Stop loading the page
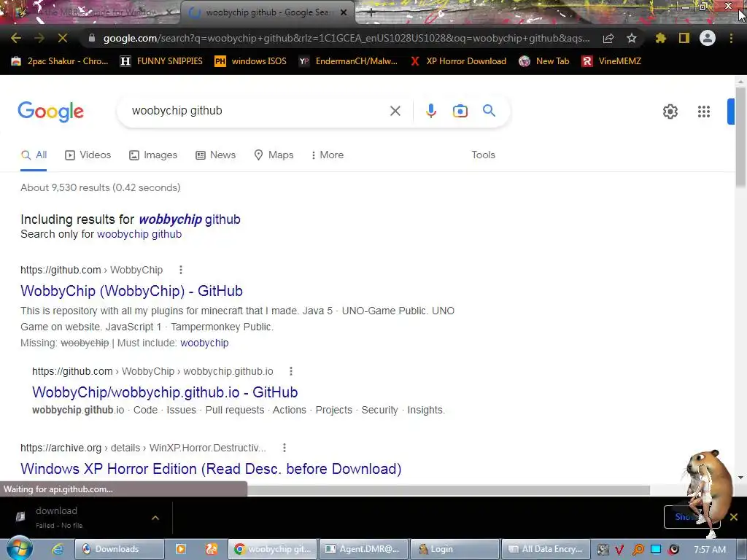 coord(63,38)
